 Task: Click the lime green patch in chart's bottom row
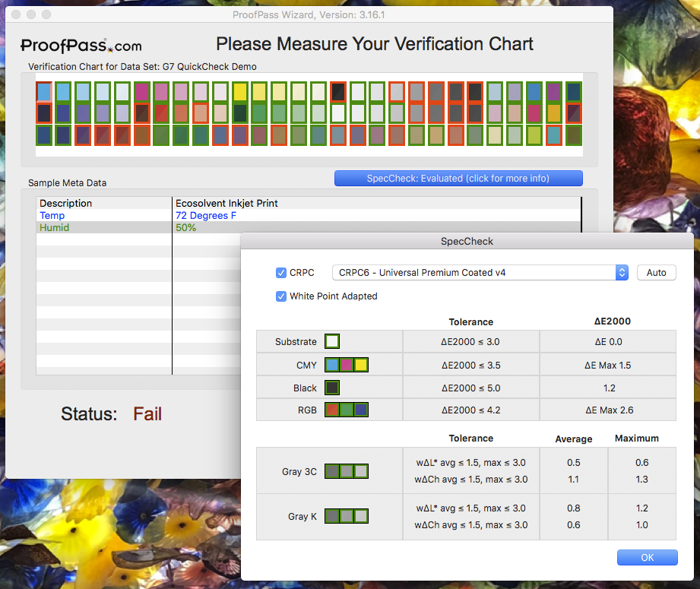(534, 135)
